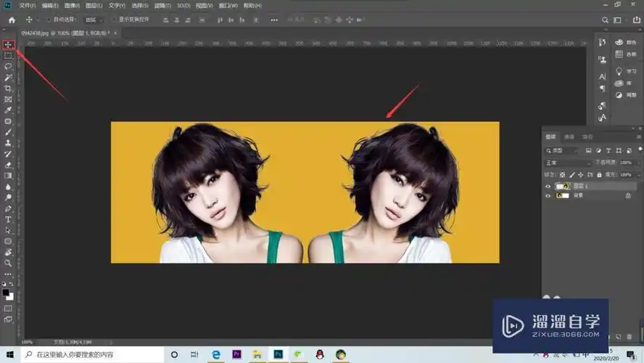Enable the 自动选择 checkbox
644x363 pixels.
[x=49, y=20]
